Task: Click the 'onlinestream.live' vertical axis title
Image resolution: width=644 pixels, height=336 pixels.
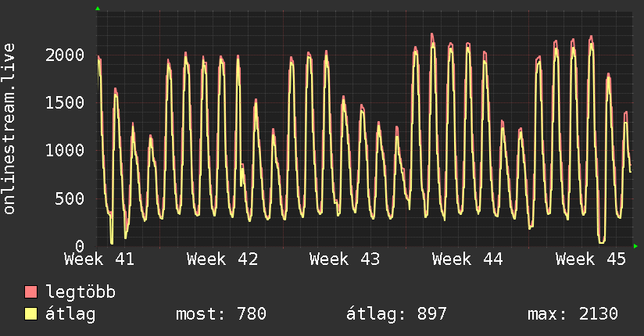Action: (9, 129)
